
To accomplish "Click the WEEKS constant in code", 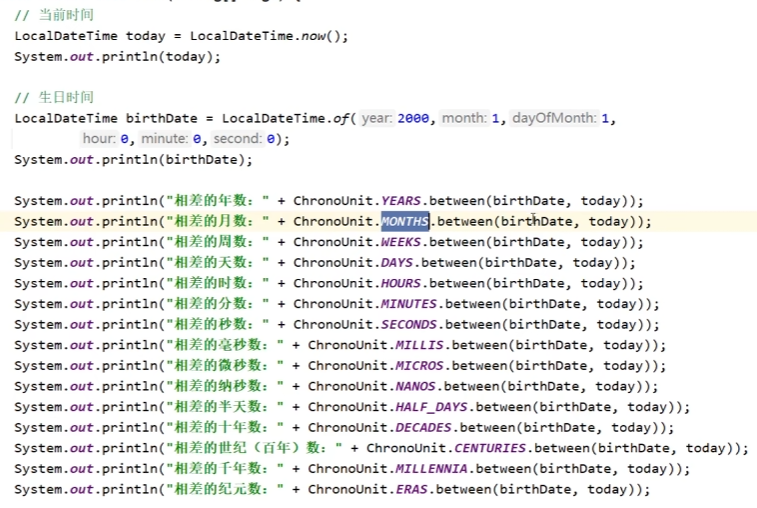I will click(x=401, y=242).
